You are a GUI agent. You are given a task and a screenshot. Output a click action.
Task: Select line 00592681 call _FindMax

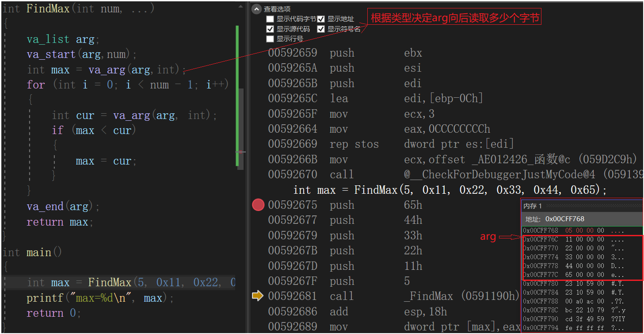394,296
